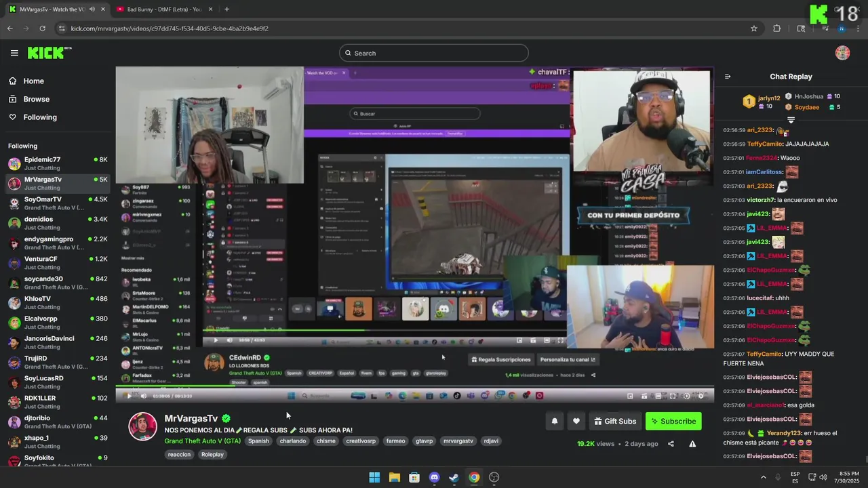Select the charlando tag
The height and width of the screenshot is (488, 868).
point(293,441)
